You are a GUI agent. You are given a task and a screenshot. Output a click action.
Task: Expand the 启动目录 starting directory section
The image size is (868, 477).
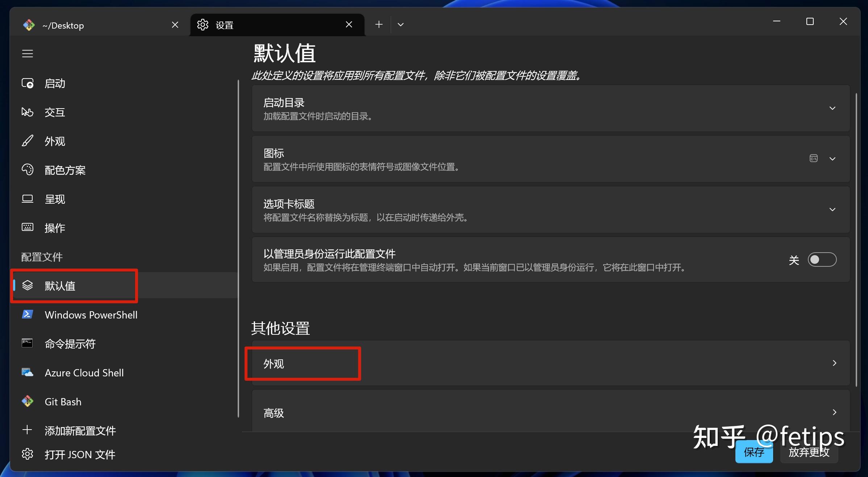(832, 108)
